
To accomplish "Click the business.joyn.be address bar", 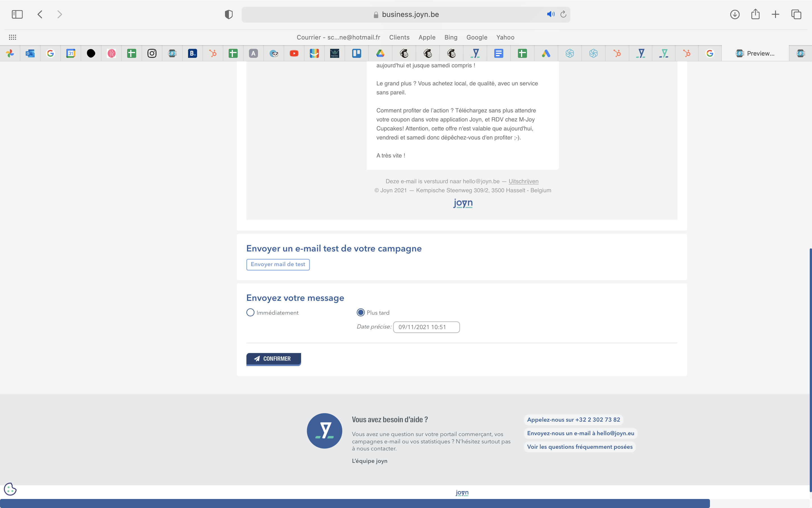I will coord(406,14).
